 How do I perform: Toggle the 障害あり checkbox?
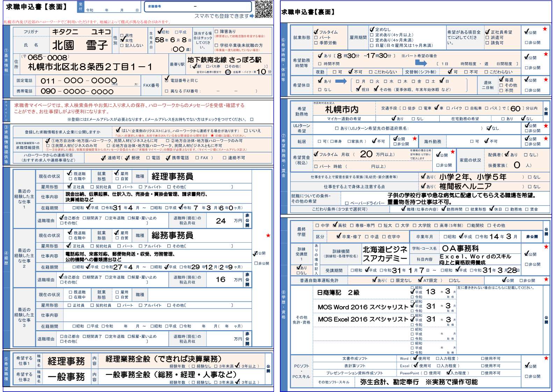point(216,31)
